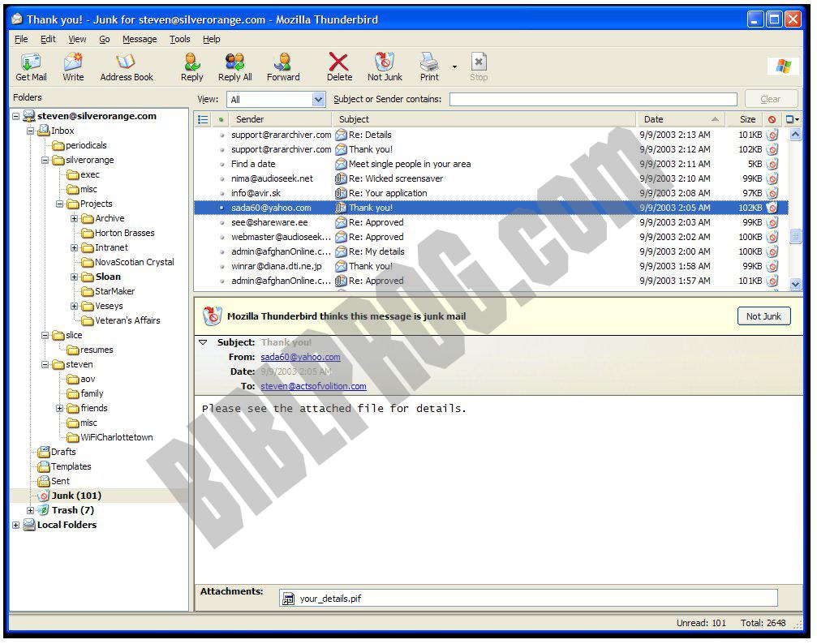Toggle the junk flame icon on the sada60 row
This screenshot has width=817, height=644.
(772, 208)
